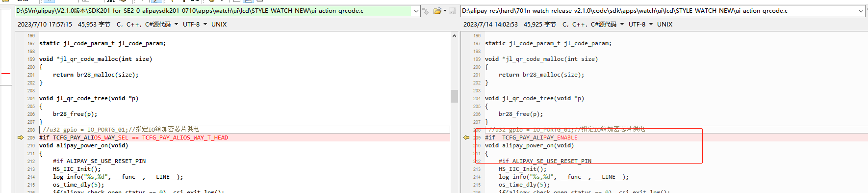Click the left pane UNIX line ending label

(x=219, y=24)
